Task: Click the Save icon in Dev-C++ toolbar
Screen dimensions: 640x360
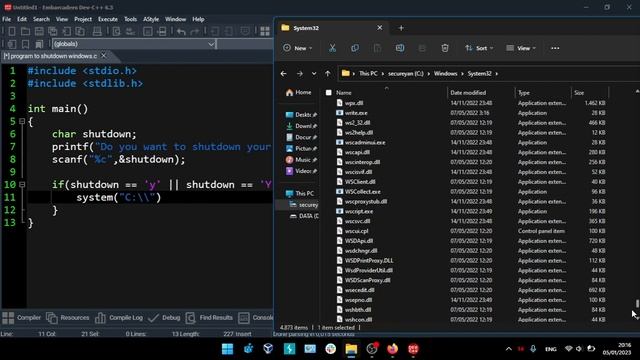Action: point(39,31)
